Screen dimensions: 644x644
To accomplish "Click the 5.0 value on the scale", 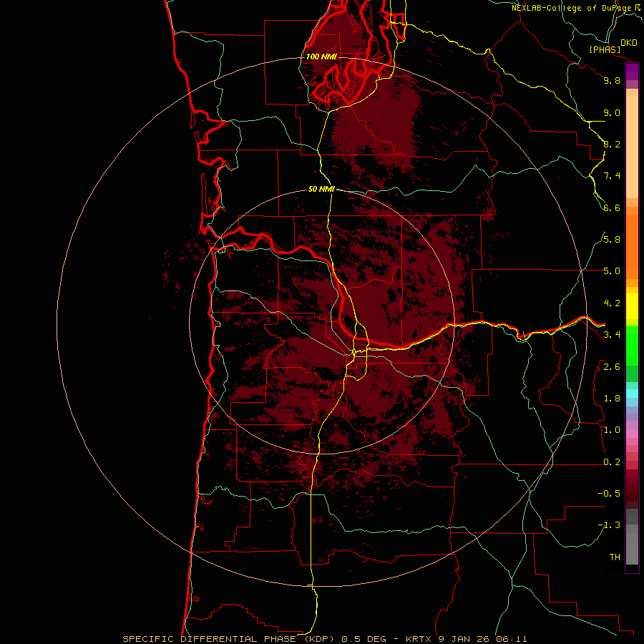I will click(612, 271).
